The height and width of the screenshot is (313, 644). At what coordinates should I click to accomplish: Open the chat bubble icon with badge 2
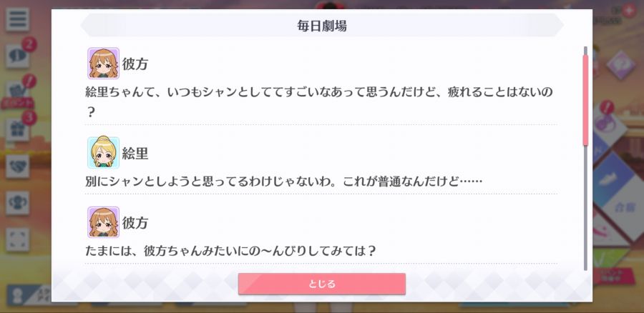[18, 56]
